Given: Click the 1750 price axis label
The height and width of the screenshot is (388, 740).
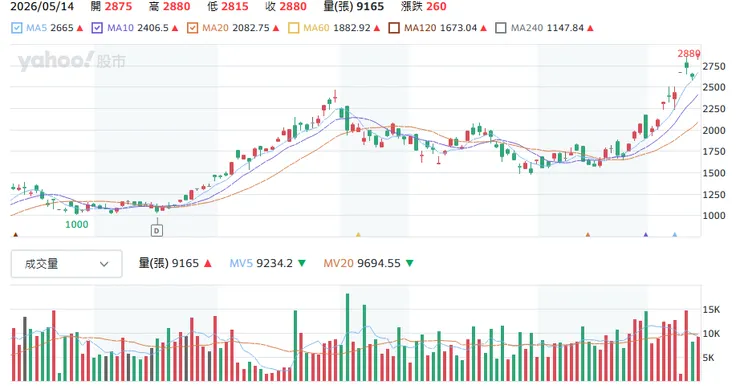Looking at the screenshot, I should pos(714,152).
